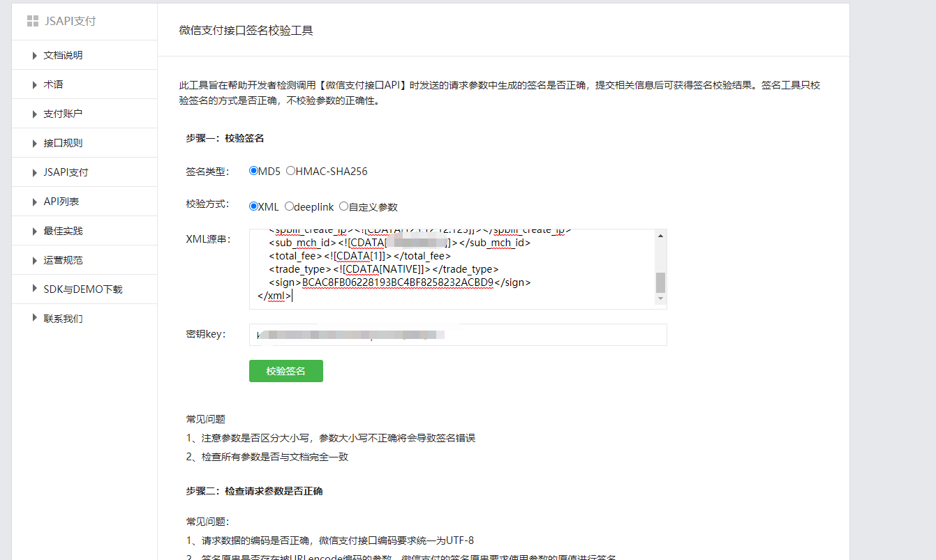This screenshot has width=936, height=560.
Task: Select MD5 signature type
Action: (x=253, y=171)
